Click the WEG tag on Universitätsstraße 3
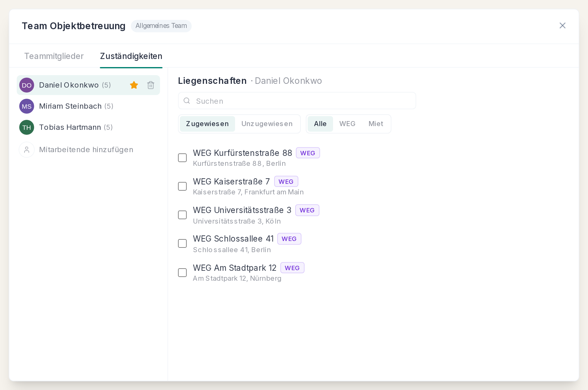 click(x=307, y=210)
